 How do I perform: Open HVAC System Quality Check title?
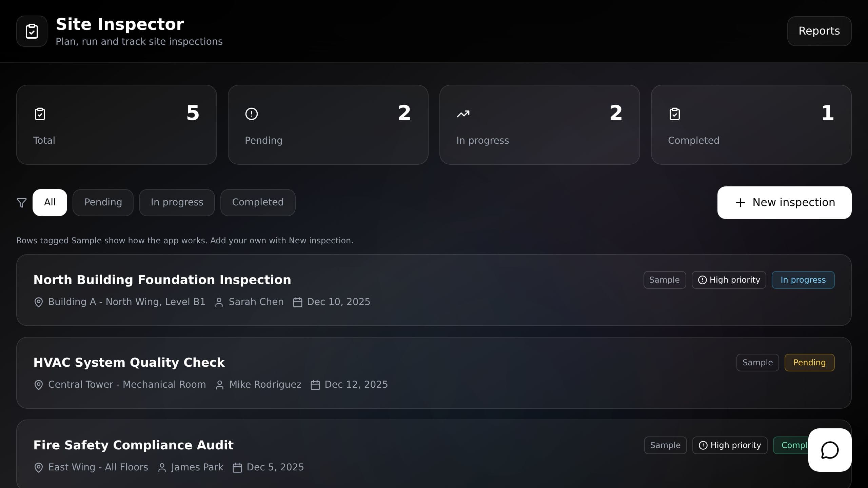click(129, 362)
